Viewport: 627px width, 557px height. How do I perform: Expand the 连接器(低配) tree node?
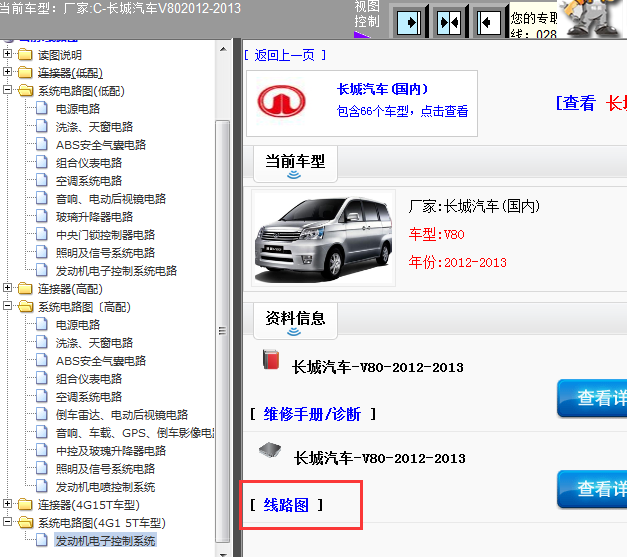[7, 72]
